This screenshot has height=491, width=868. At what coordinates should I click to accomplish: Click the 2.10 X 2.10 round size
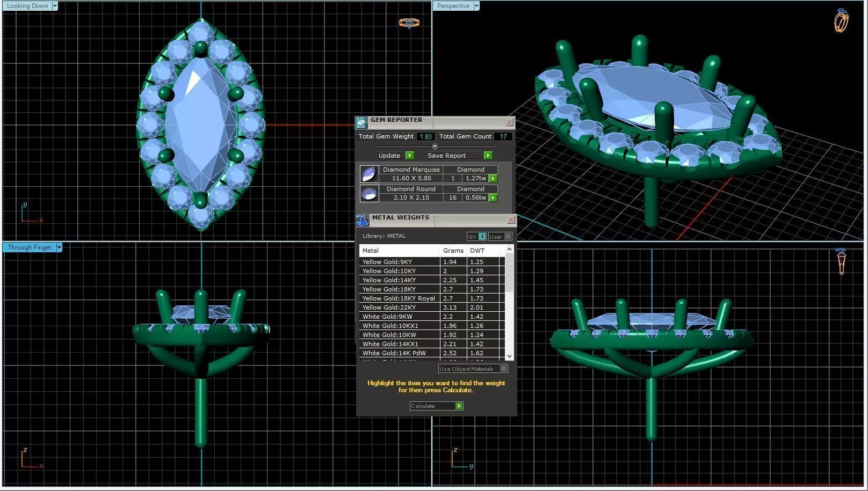coord(411,198)
